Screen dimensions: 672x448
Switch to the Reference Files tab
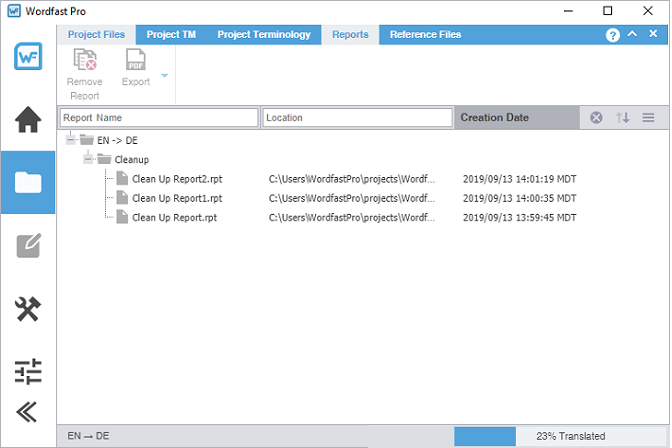tap(425, 34)
